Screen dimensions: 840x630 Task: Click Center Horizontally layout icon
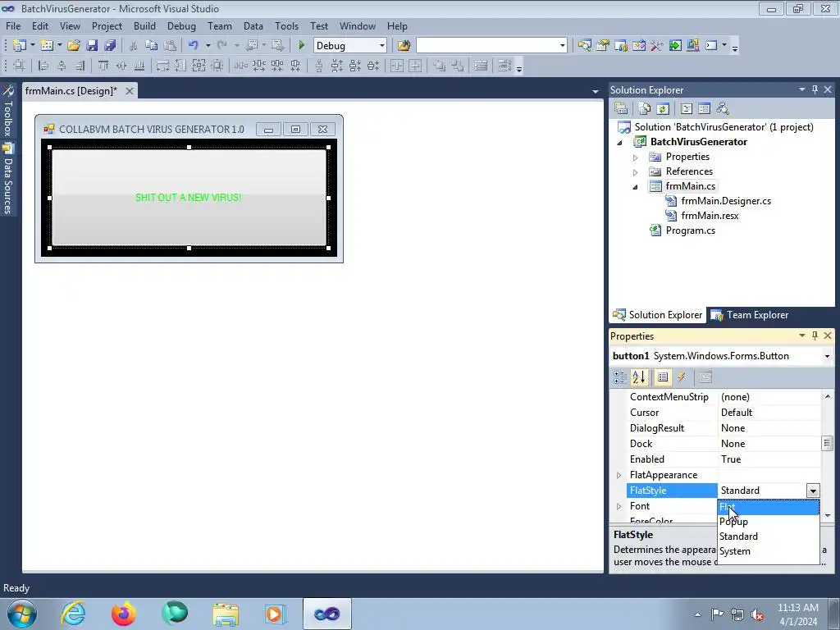pos(397,66)
